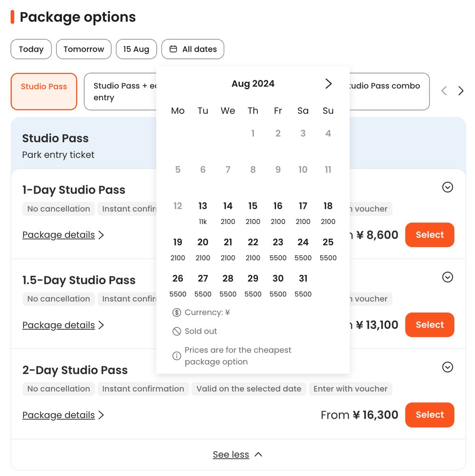
Task: Choose the Today date filter
Action: click(x=31, y=49)
